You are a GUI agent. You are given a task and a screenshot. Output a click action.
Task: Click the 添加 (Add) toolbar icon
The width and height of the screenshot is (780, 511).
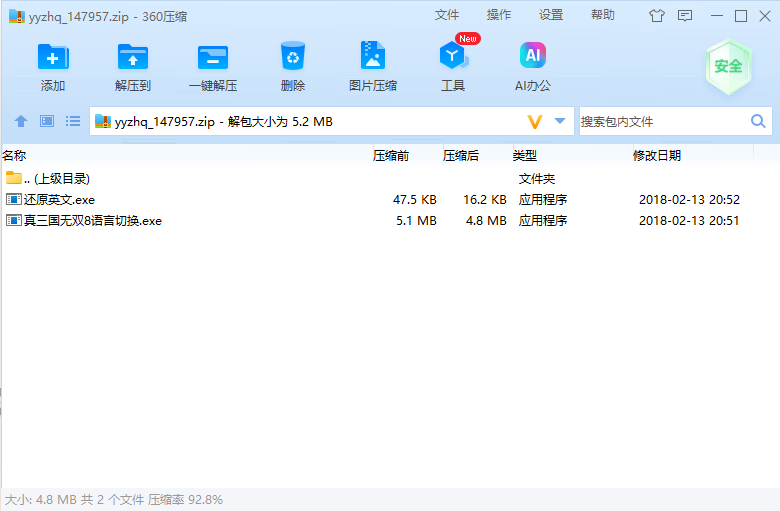click(x=53, y=57)
